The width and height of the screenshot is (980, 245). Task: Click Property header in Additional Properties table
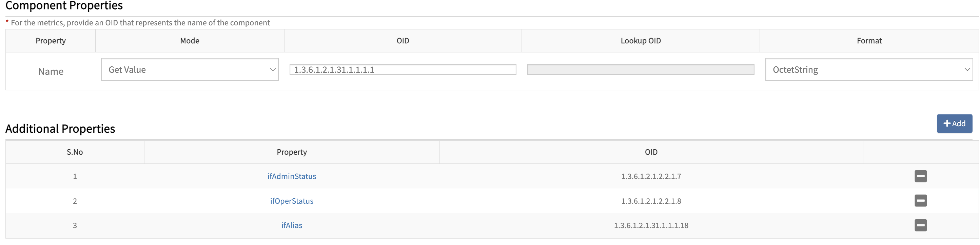(291, 152)
